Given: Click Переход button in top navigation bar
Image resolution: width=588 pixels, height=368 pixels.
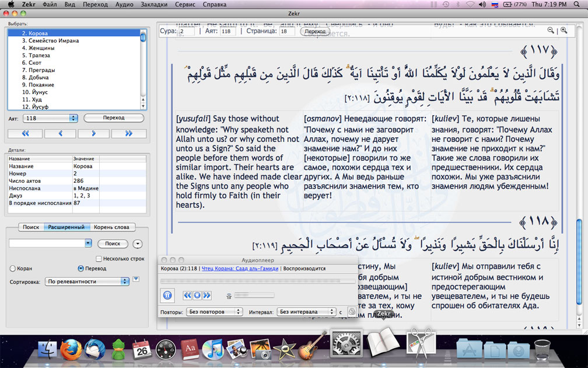Looking at the screenshot, I should pyautogui.click(x=315, y=31).
